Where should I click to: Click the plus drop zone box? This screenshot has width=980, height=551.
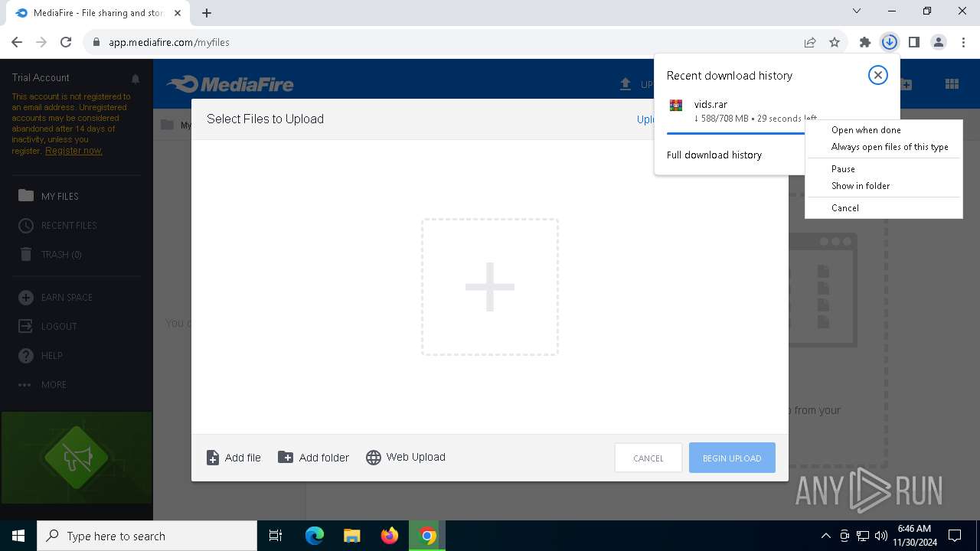point(490,287)
